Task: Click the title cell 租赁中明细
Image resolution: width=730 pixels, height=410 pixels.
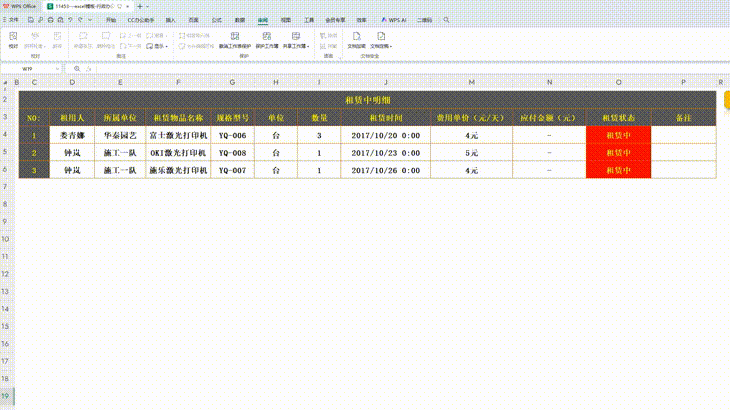Action: [367, 100]
